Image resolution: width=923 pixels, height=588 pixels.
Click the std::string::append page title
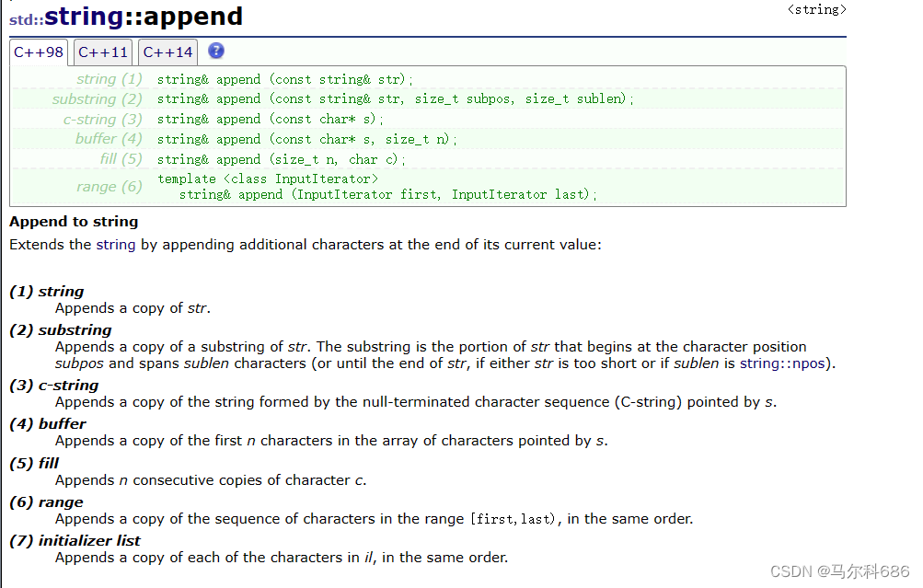click(x=126, y=17)
